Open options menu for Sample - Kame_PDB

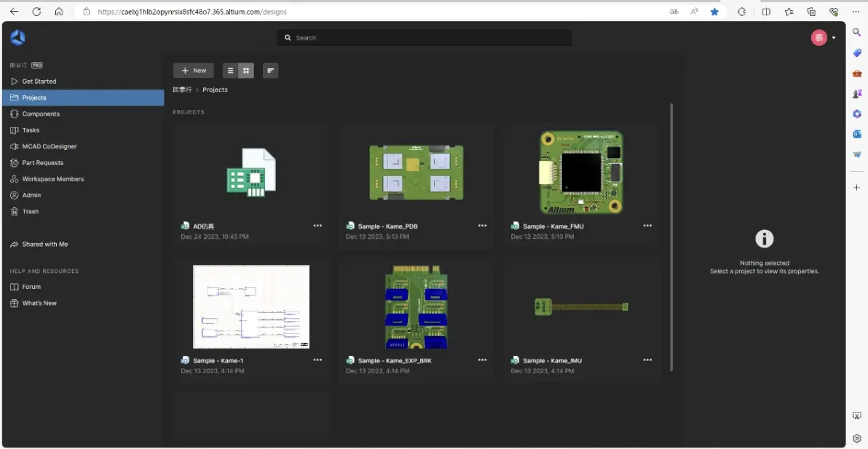(x=483, y=226)
